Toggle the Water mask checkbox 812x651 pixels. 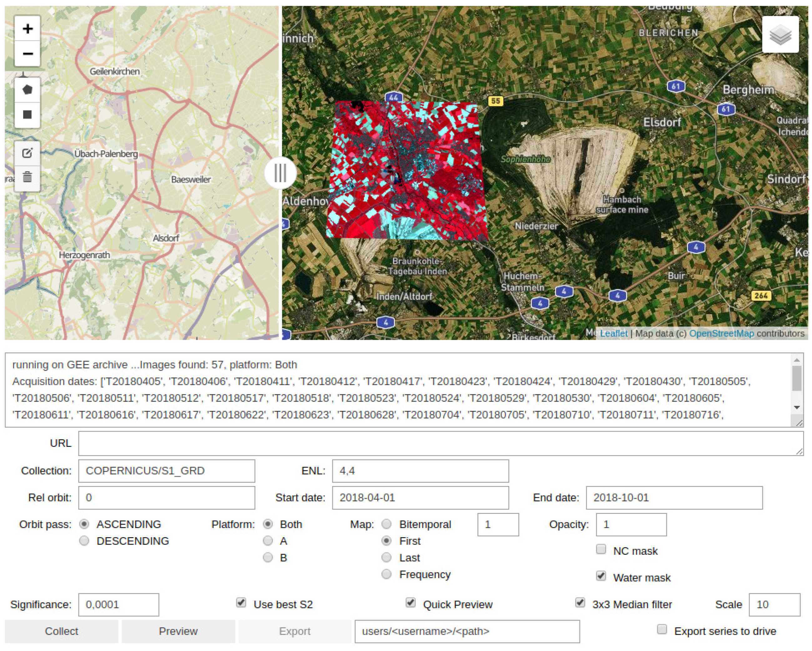tap(601, 576)
